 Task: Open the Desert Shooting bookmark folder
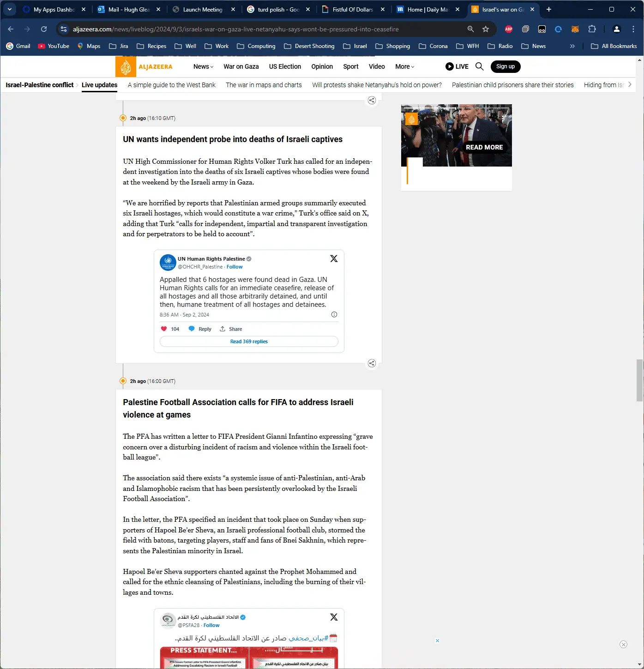click(309, 46)
